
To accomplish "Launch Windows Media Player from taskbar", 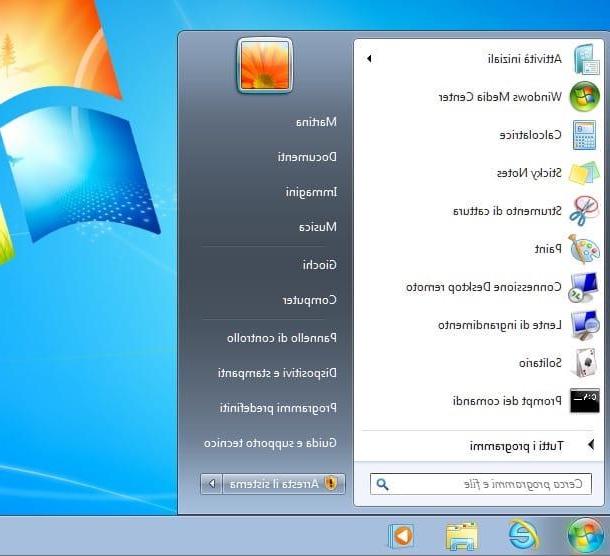I will (401, 536).
